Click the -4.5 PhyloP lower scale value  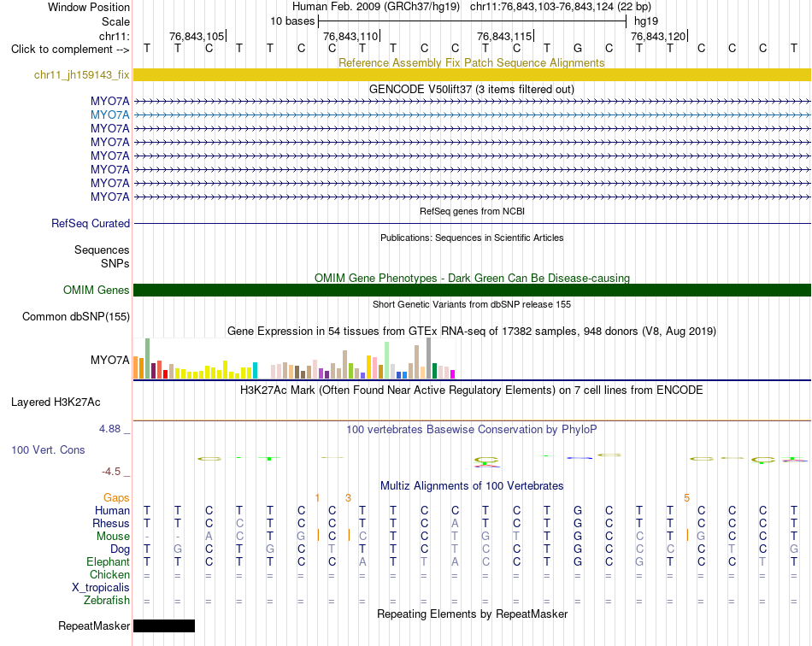111,472
